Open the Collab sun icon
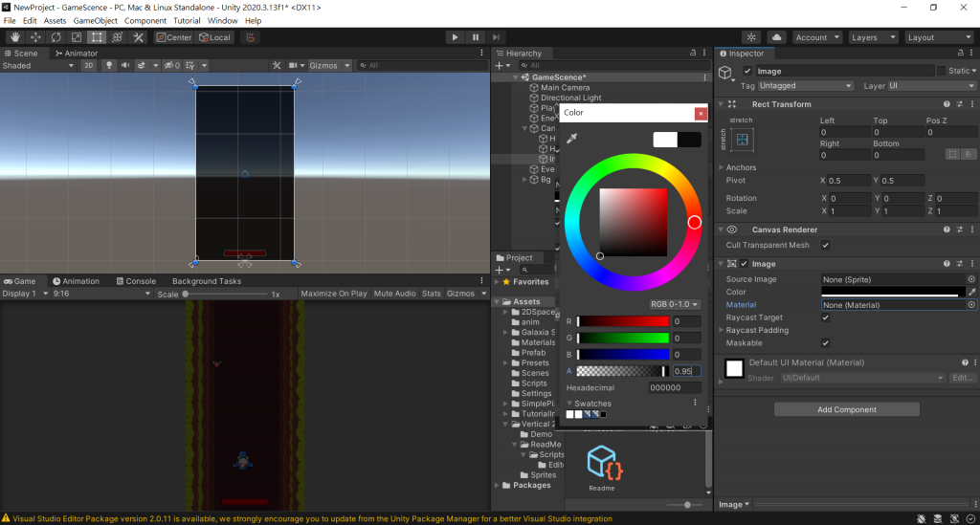 (752, 37)
